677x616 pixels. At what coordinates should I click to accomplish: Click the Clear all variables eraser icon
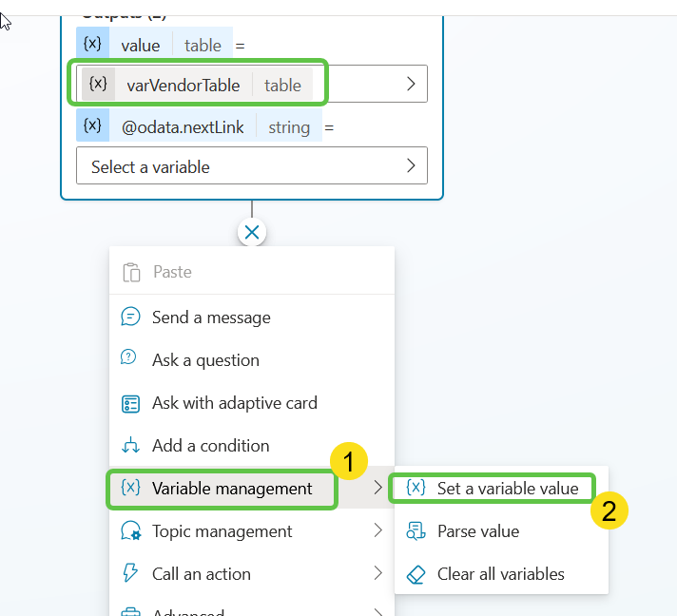point(415,574)
